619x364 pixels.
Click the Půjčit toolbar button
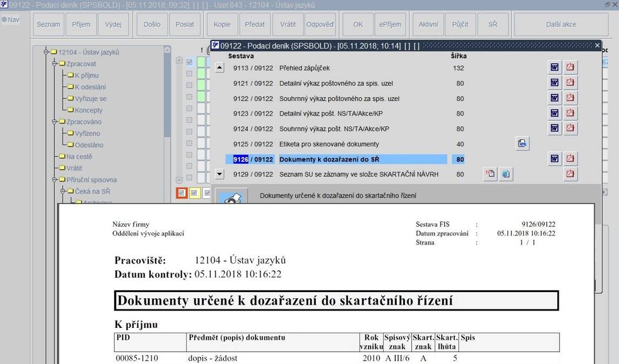(460, 24)
